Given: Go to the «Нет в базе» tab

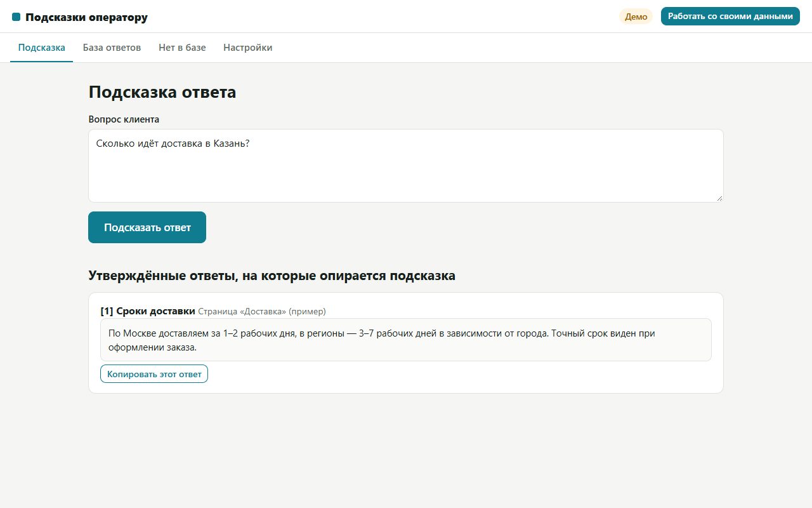Looking at the screenshot, I should pyautogui.click(x=182, y=48).
